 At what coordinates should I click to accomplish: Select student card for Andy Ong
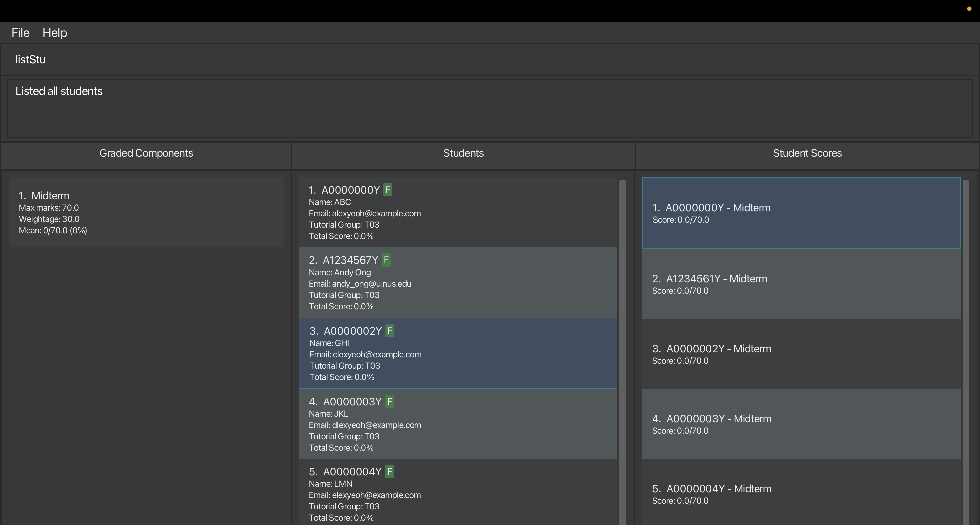457,283
